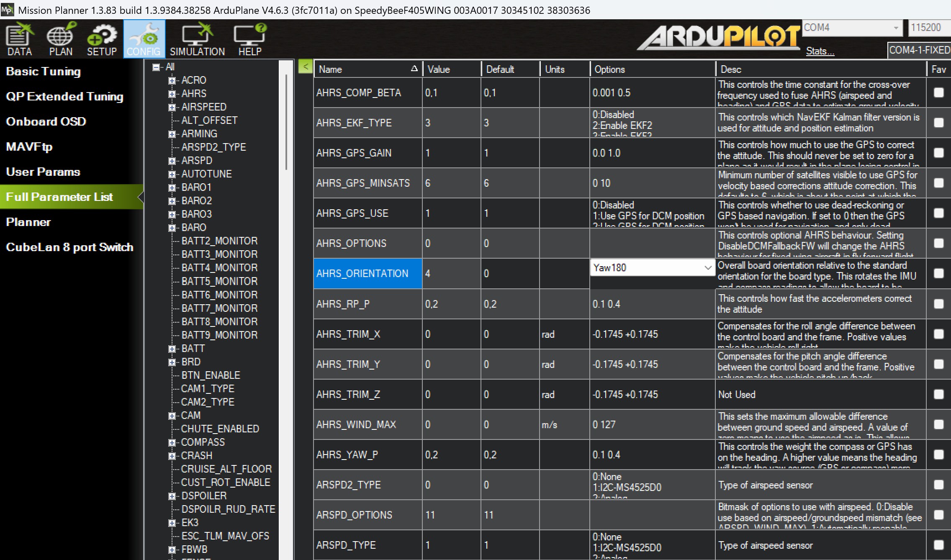Collapse tree panel with green arrow button
Viewport: 951px width, 560px height.
tap(306, 67)
